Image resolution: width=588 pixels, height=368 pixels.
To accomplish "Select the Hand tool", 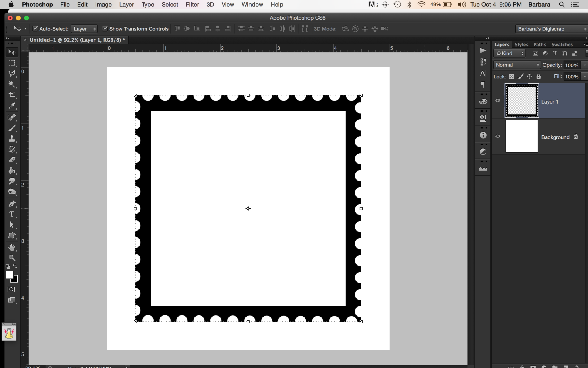I will point(11,247).
